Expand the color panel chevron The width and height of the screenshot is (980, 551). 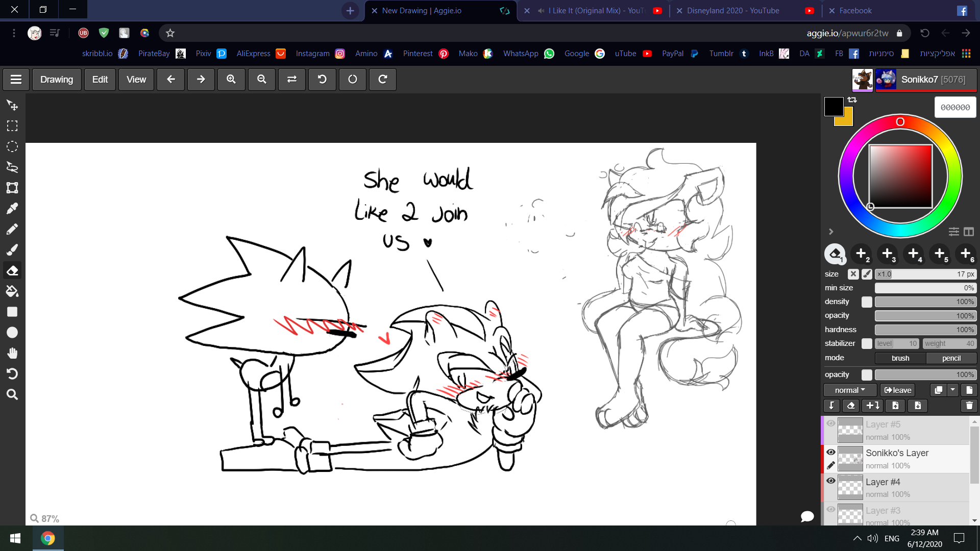[x=831, y=232]
